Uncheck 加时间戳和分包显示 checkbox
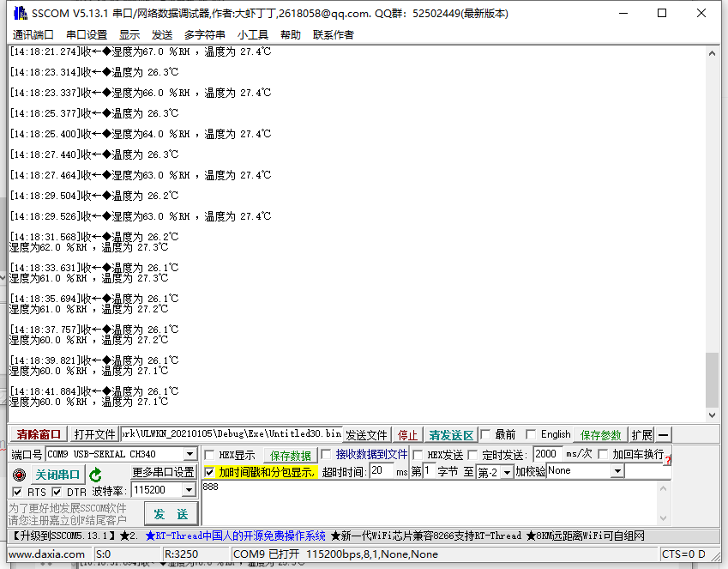Screen dimensions: 728x569 (x=209, y=472)
